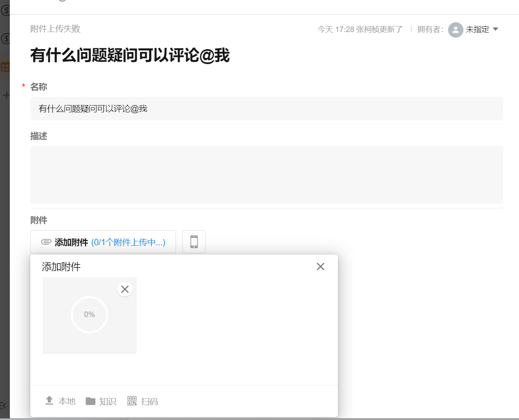Click the paperclip icon in 添加附件 button
The image size is (519, 420).
46,242
